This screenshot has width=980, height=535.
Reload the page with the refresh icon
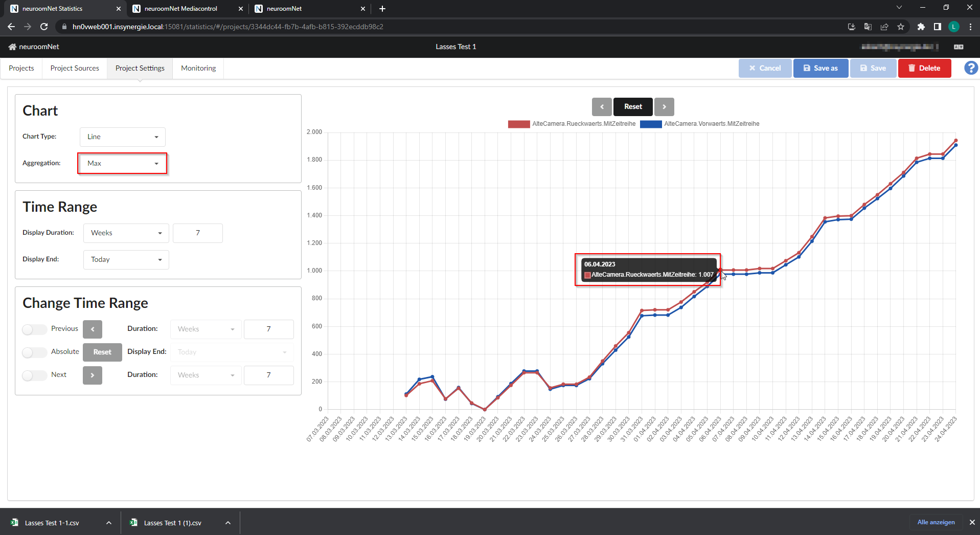pyautogui.click(x=44, y=27)
